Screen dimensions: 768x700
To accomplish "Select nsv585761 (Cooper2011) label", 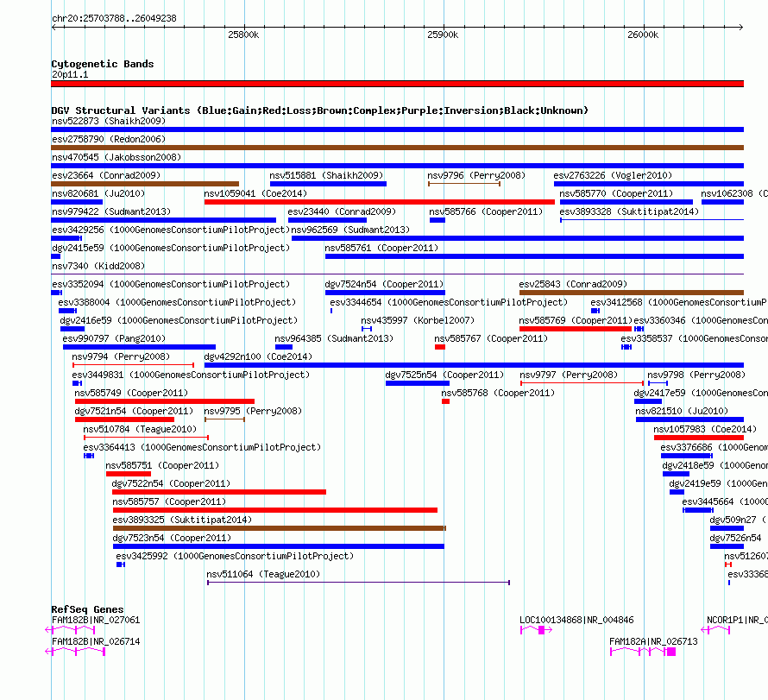I will (381, 248).
